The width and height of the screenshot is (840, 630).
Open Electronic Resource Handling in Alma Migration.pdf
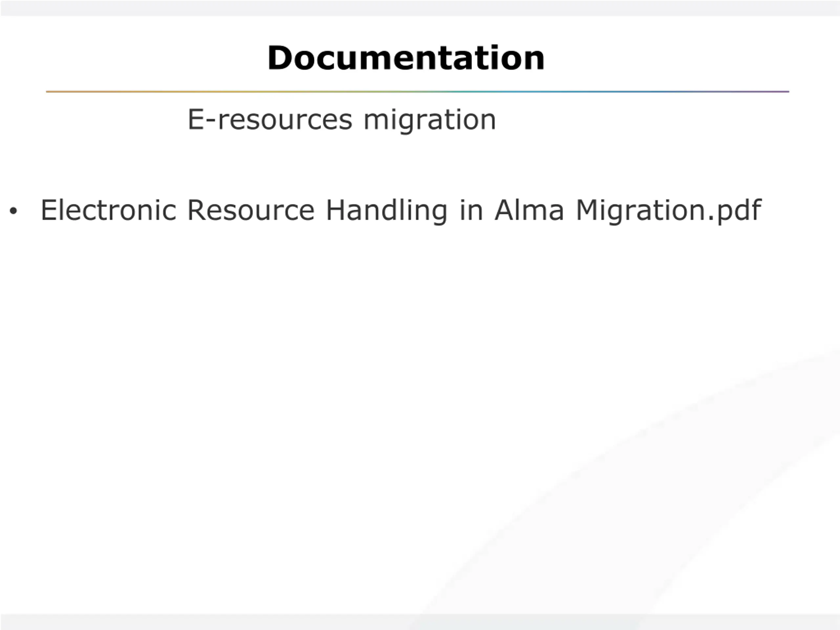click(401, 210)
